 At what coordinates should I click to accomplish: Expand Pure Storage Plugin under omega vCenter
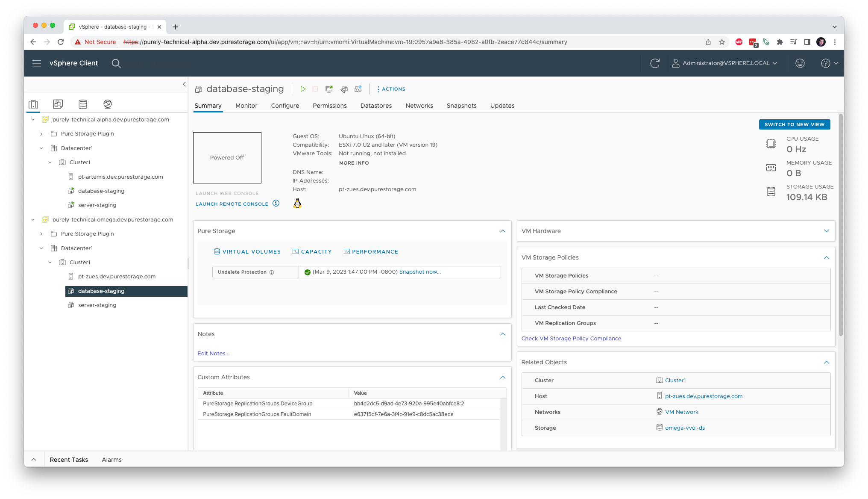tap(41, 234)
